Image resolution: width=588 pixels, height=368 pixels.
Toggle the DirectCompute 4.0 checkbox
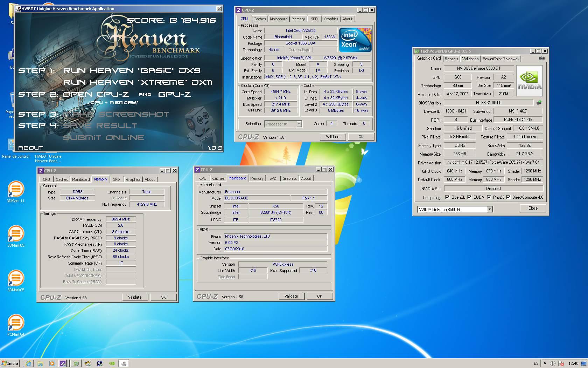pos(508,197)
